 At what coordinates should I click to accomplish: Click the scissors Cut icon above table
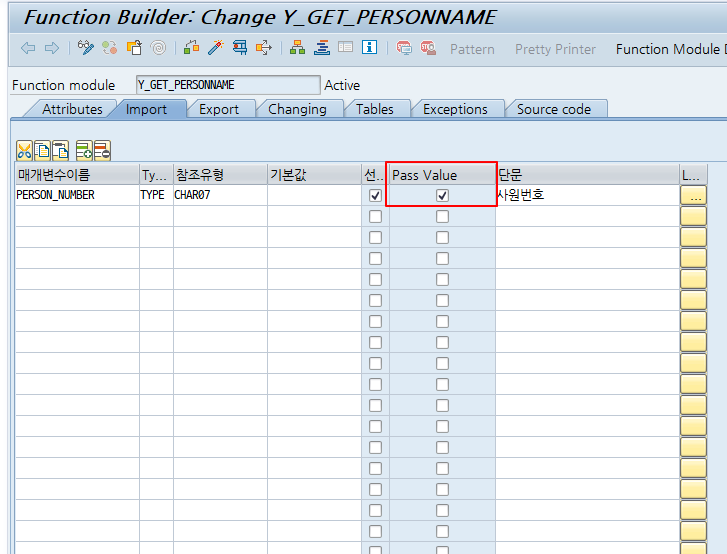(x=24, y=151)
